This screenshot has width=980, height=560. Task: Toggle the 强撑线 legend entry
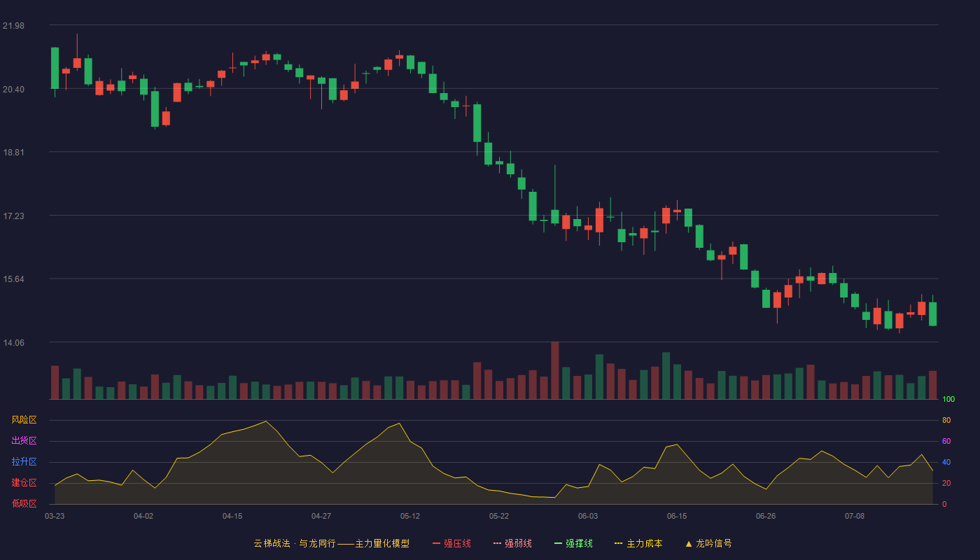pos(573,543)
